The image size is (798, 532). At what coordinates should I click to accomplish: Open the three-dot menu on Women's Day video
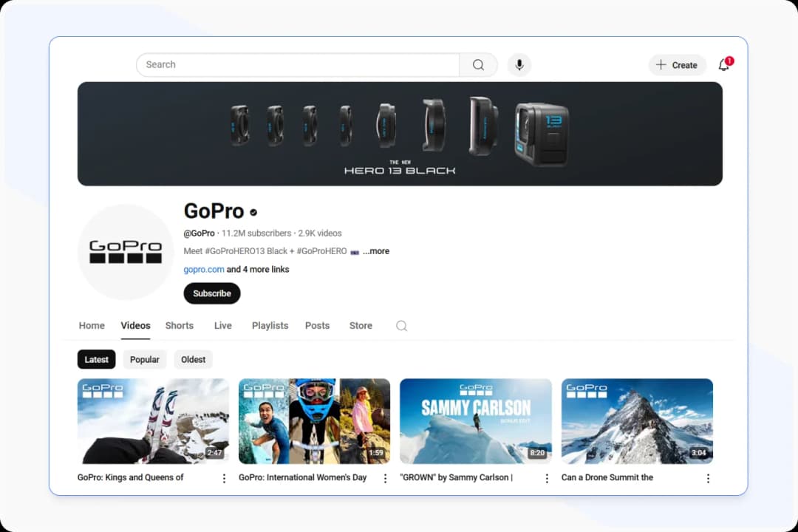pyautogui.click(x=385, y=478)
